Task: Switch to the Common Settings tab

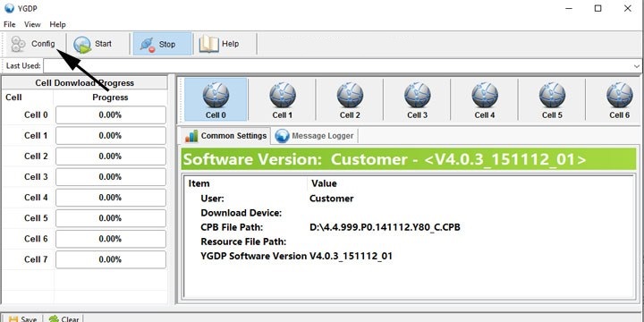Action: coord(225,136)
